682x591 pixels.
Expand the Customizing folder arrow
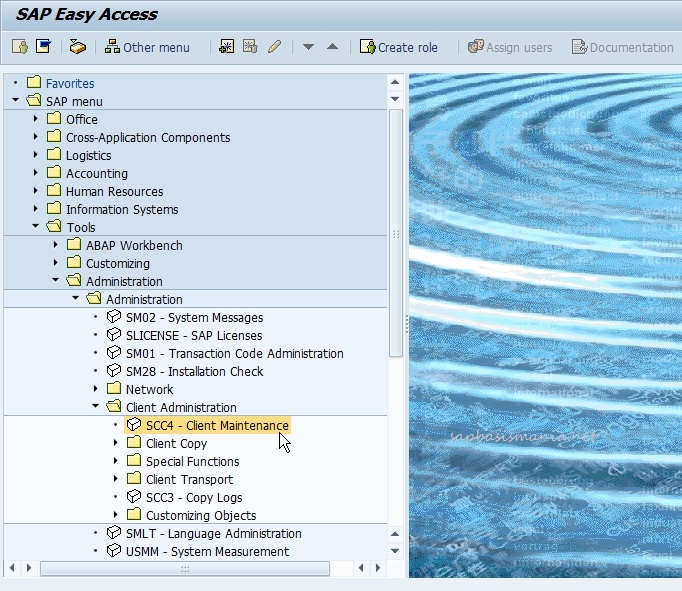pyautogui.click(x=56, y=263)
